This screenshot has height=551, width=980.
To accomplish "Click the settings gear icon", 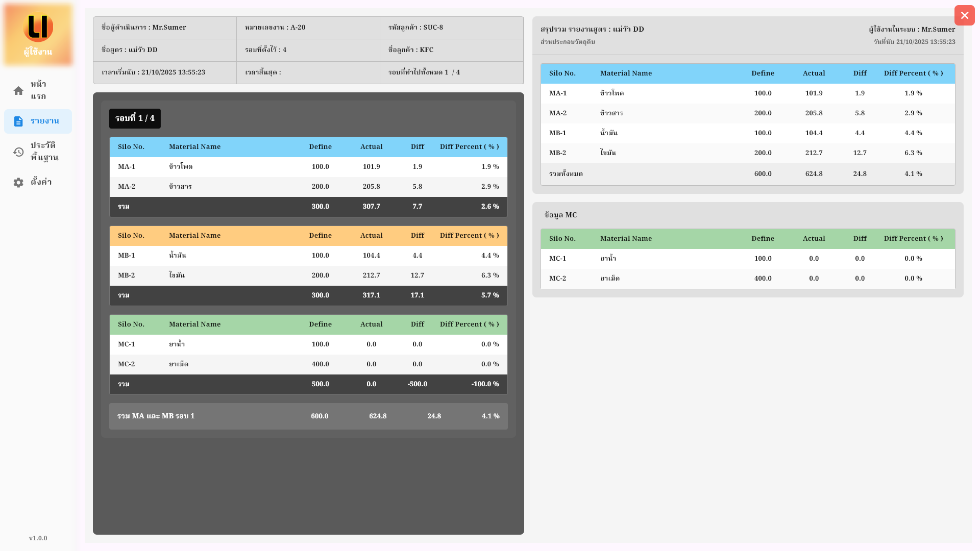I will tap(18, 183).
